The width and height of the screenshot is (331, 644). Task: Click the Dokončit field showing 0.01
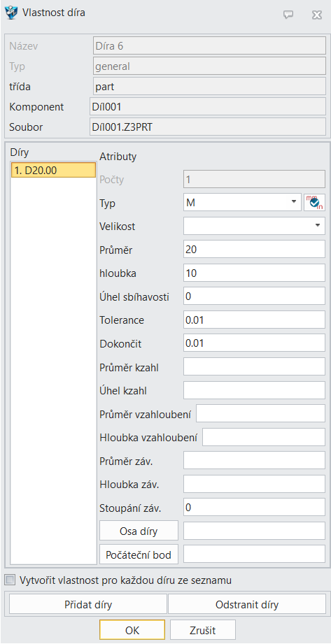tap(254, 343)
